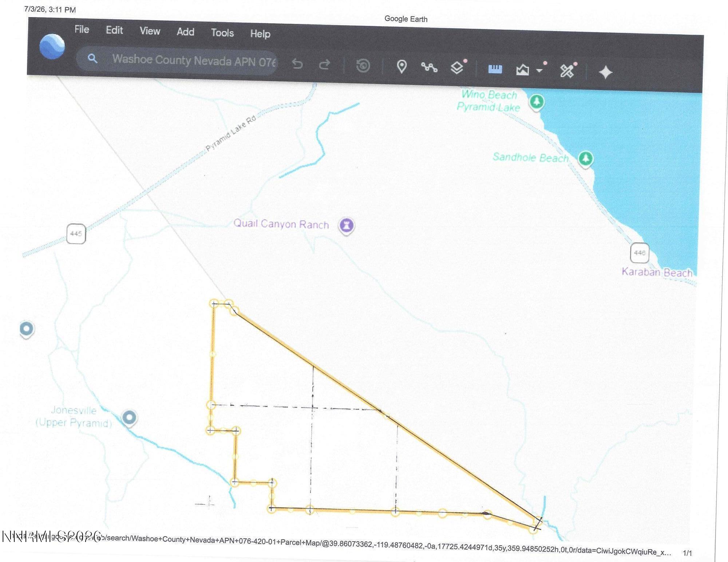Open the Add menu
The image size is (728, 562).
[185, 32]
